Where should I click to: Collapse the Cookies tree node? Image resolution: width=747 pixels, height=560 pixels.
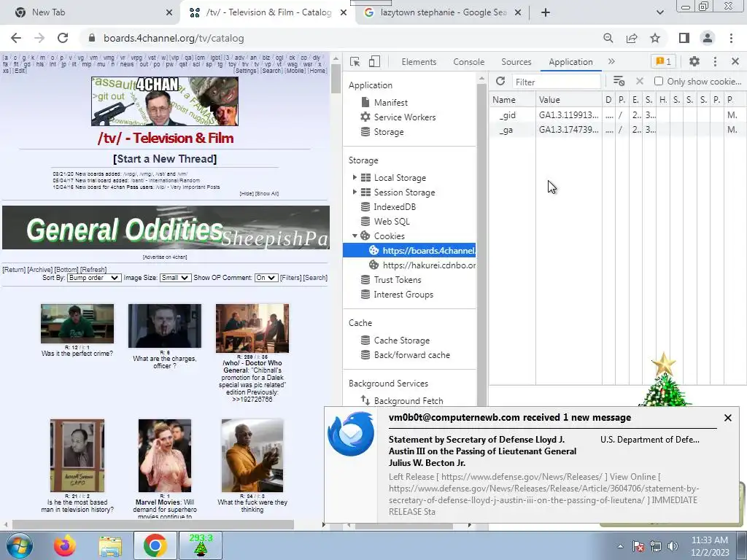tap(355, 236)
